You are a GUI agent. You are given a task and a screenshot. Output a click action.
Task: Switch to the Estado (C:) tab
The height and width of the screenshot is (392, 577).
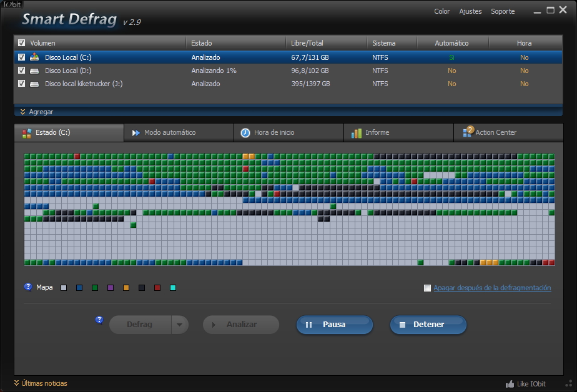click(x=69, y=133)
